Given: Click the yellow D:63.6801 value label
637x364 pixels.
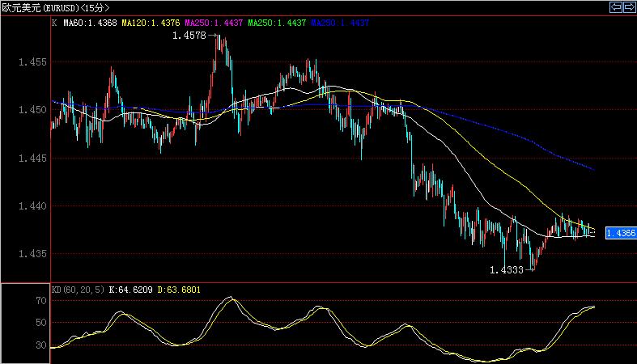Looking at the screenshot, I should pyautogui.click(x=179, y=290).
